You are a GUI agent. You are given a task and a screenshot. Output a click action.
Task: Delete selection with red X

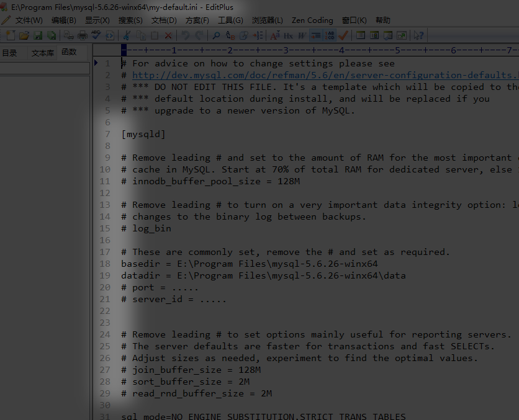click(x=168, y=35)
